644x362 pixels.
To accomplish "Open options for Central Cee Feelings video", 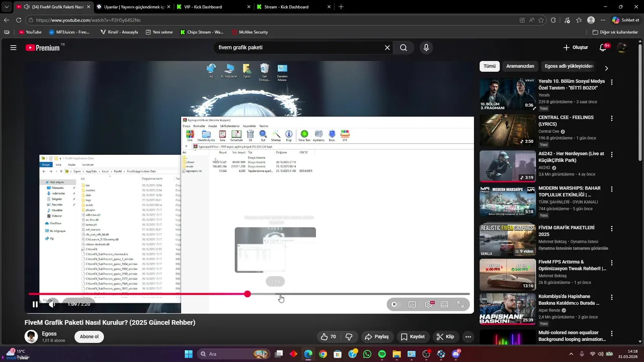I will [x=612, y=119].
